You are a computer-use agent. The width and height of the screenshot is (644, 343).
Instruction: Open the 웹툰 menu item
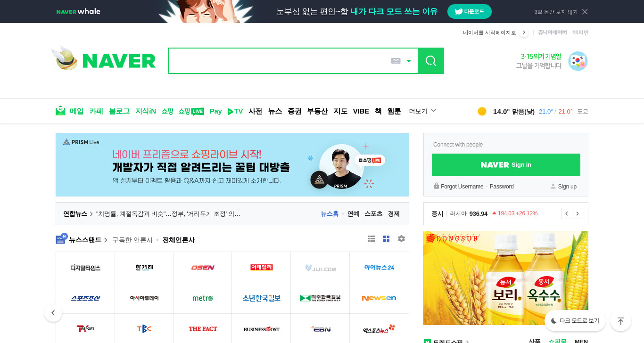click(x=394, y=111)
